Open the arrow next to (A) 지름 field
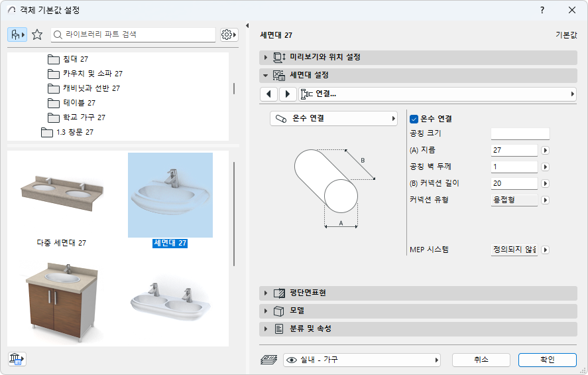This screenshot has height=375, width=588. tap(546, 150)
